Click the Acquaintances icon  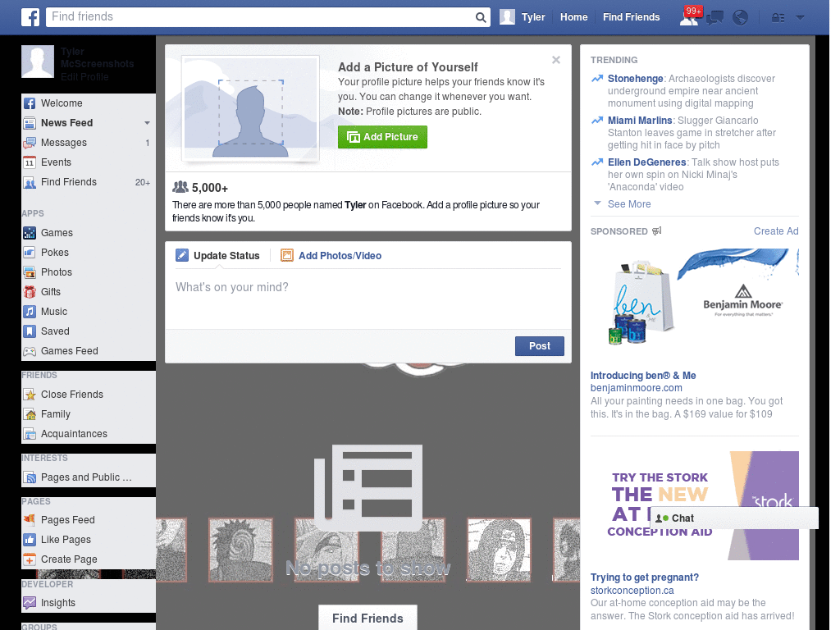click(x=30, y=434)
